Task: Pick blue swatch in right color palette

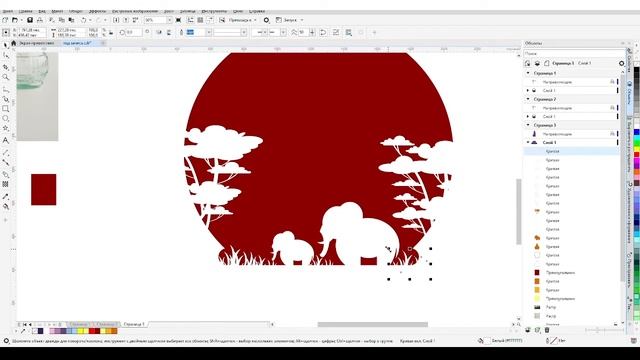Action: point(636,132)
